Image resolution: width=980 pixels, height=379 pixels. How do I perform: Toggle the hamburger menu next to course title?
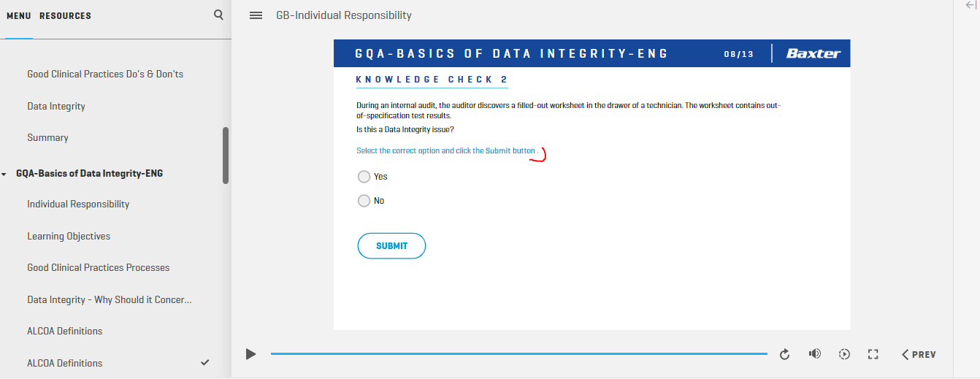tap(256, 15)
